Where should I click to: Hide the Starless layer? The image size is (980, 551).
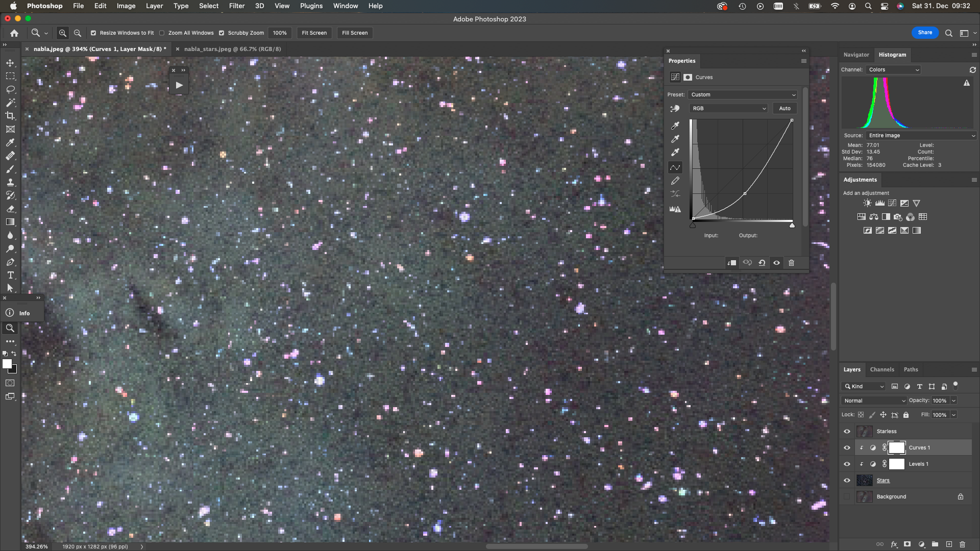847,432
